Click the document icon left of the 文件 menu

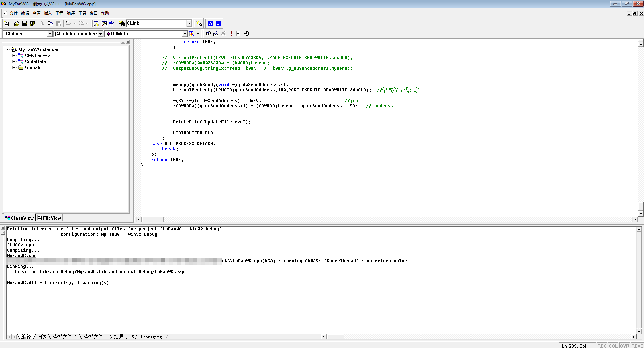coord(6,13)
